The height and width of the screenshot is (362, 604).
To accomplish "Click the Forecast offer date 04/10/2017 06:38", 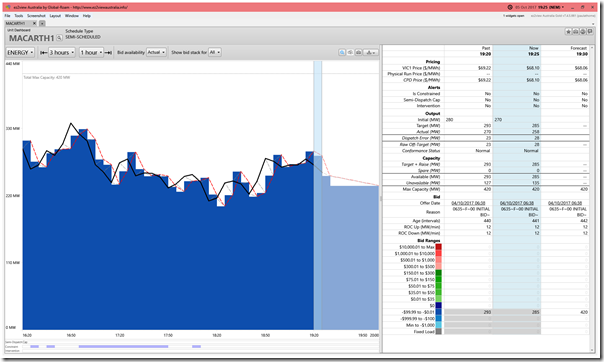I will (565, 203).
